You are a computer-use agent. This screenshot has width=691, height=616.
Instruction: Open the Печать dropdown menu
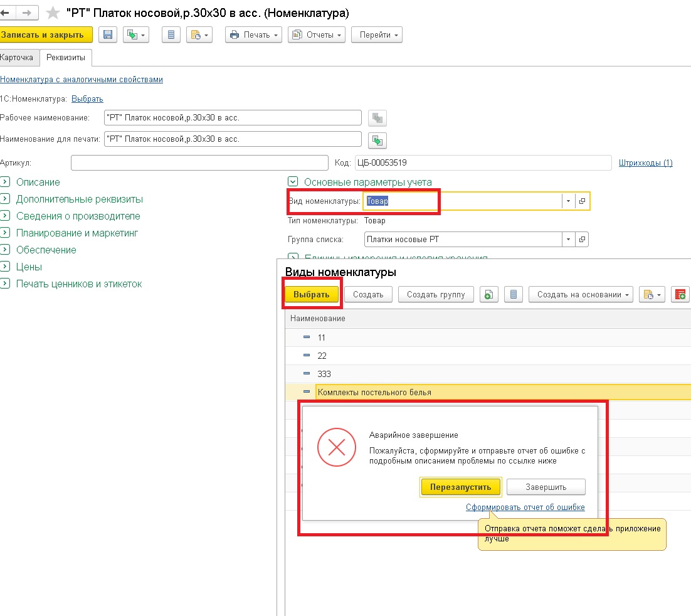point(254,35)
